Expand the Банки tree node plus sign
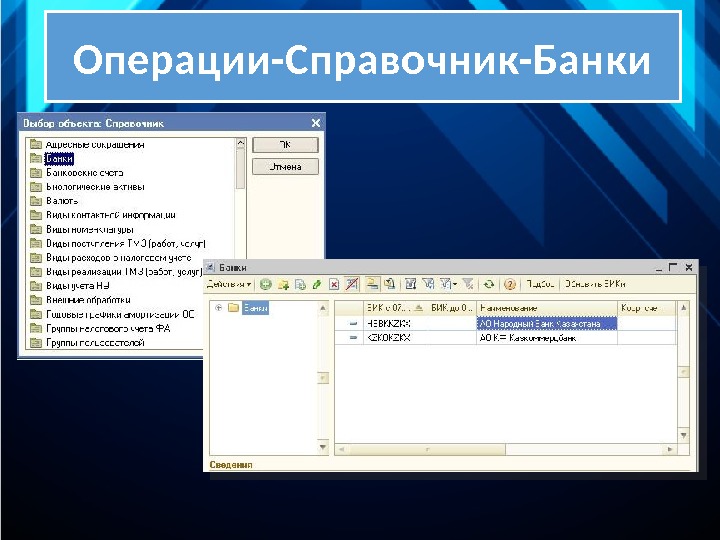 tap(219, 308)
